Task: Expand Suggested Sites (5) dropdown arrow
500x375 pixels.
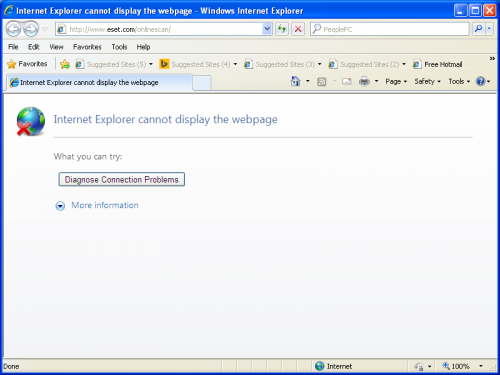Action: pyautogui.click(x=151, y=64)
